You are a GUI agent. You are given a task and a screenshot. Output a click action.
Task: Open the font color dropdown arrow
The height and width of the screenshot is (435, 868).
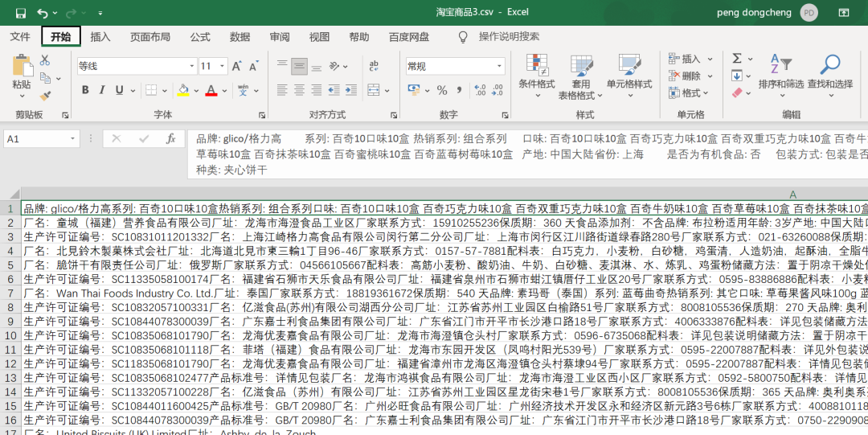pyautogui.click(x=224, y=91)
